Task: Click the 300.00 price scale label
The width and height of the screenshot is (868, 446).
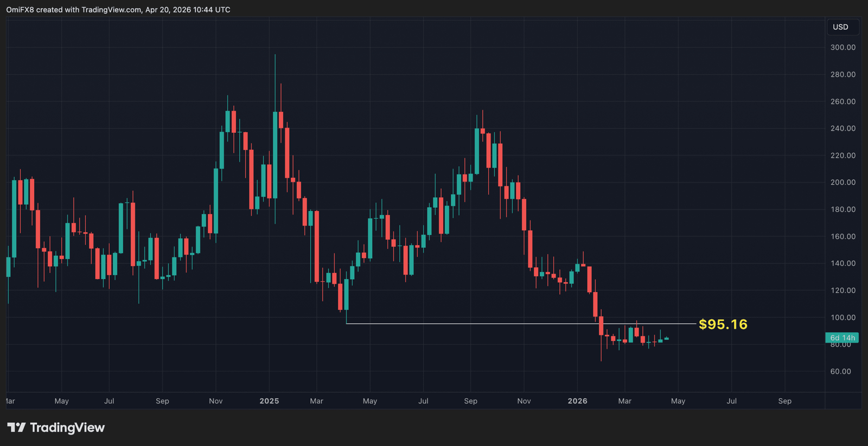Action: (843, 48)
